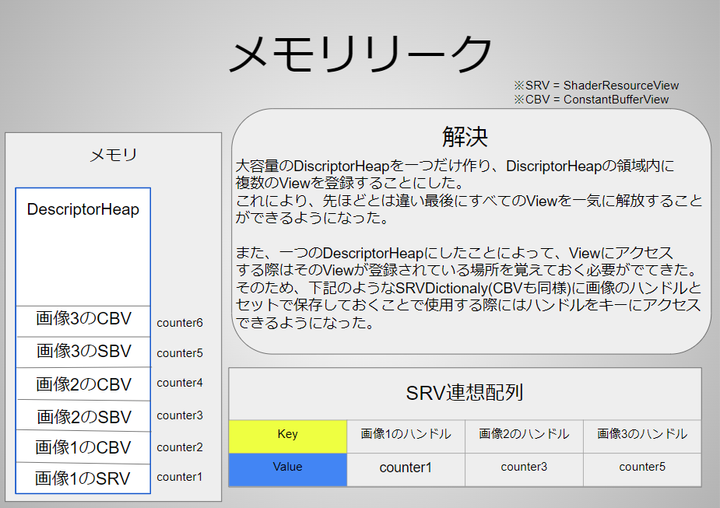
Task: Click the 画像2のハンドル table cell
Action: tap(524, 436)
